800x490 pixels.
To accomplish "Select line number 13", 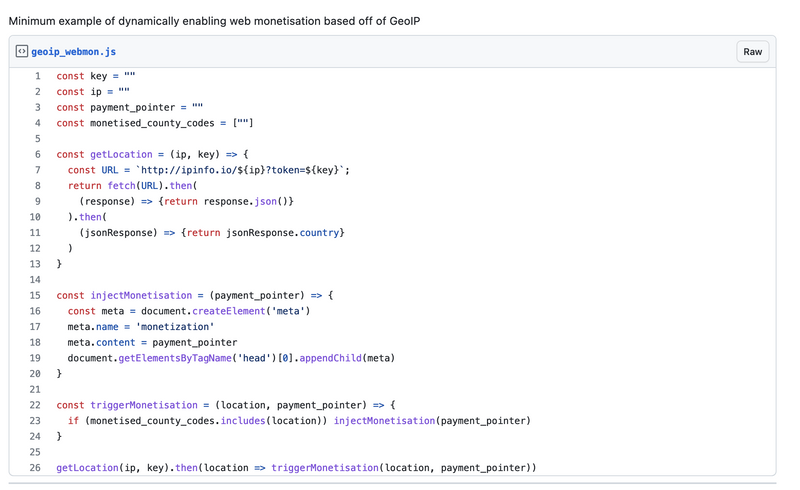I will pos(35,264).
